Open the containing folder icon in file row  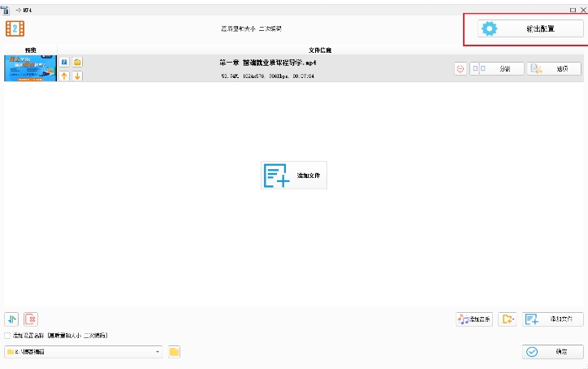point(77,62)
